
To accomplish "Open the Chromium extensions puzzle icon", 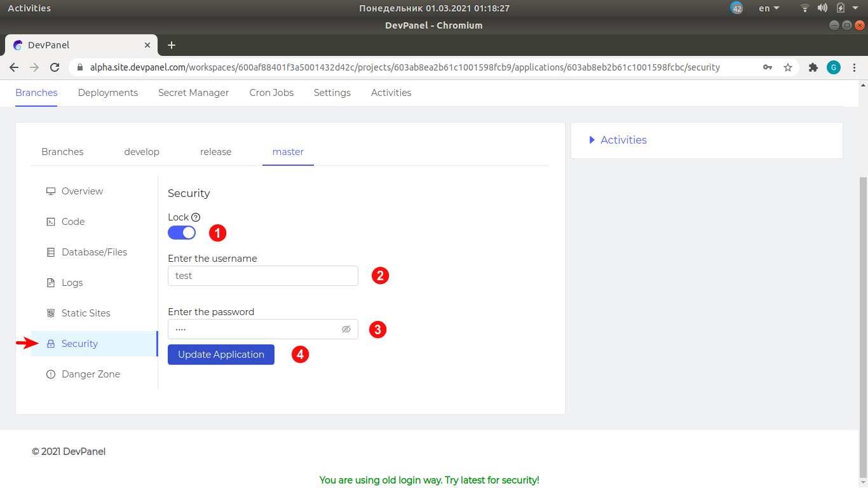I will pos(813,67).
